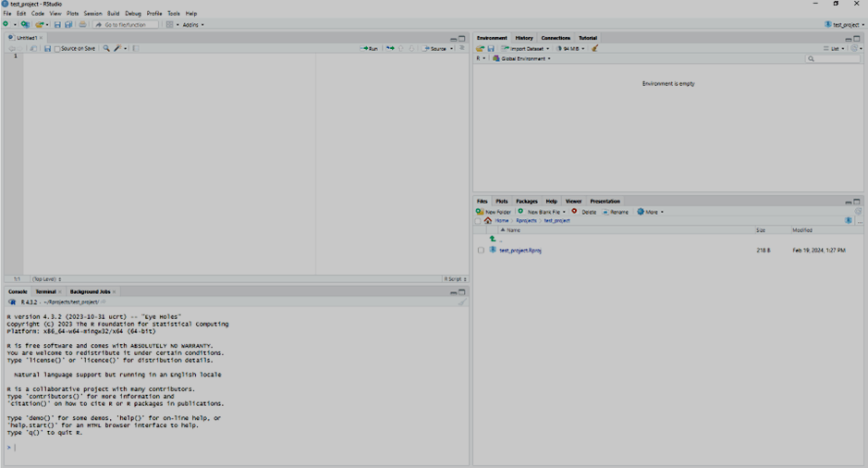868x468 pixels.
Task: Click the New Folder button
Action: [494, 212]
